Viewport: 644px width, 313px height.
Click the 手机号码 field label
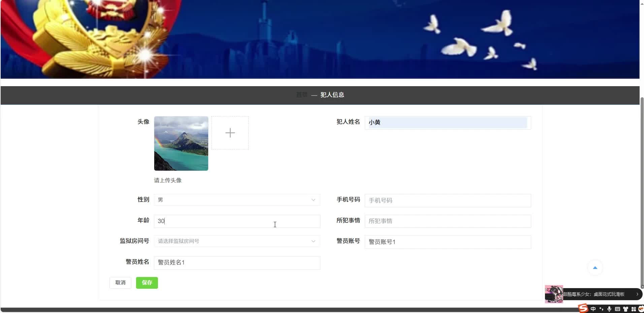(x=348, y=200)
